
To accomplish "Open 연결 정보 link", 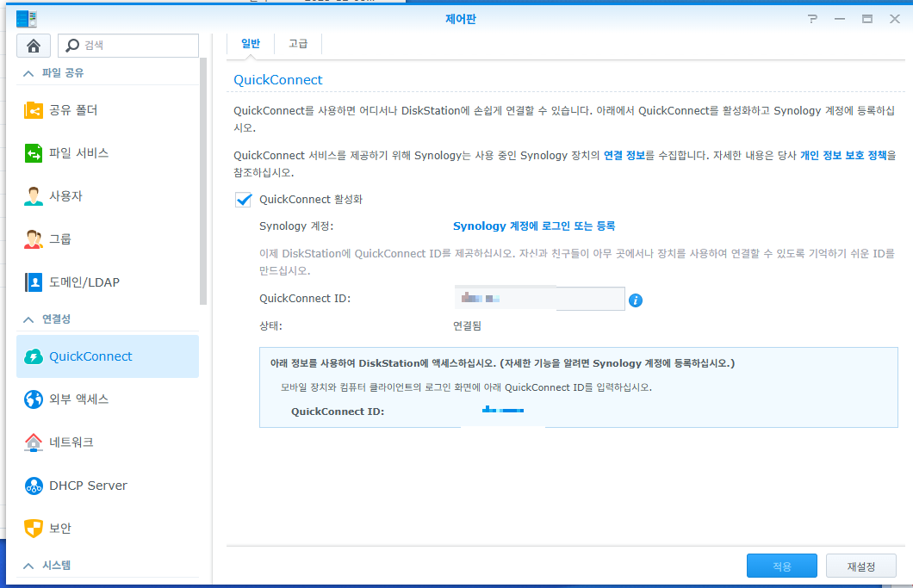I will coord(624,156).
